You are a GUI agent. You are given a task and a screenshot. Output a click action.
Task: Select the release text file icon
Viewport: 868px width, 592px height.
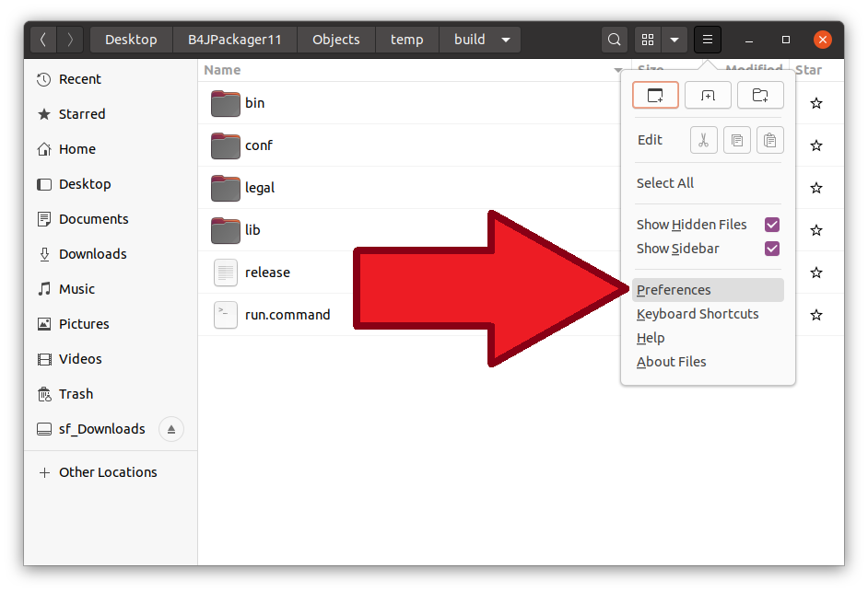click(226, 273)
